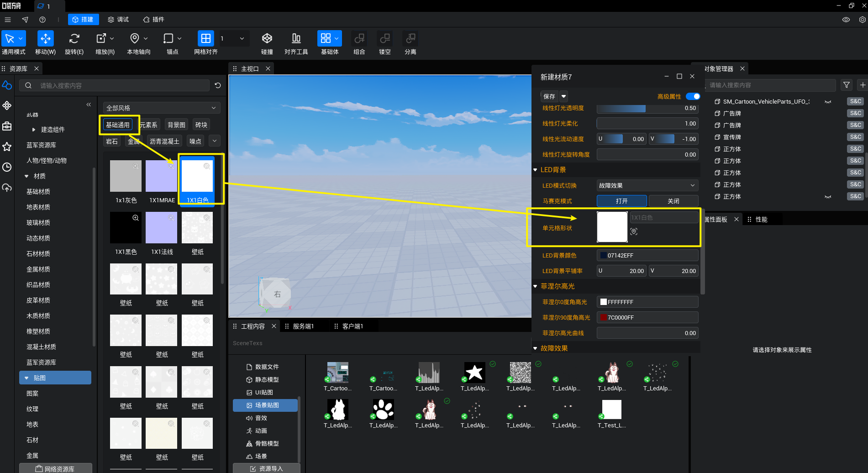The image size is (868, 473).
Task: Open the 插件 tab
Action: (x=153, y=20)
